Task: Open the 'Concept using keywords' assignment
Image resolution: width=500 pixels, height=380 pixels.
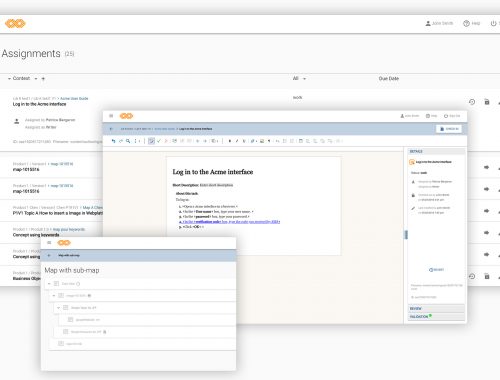Action: [x=36, y=235]
